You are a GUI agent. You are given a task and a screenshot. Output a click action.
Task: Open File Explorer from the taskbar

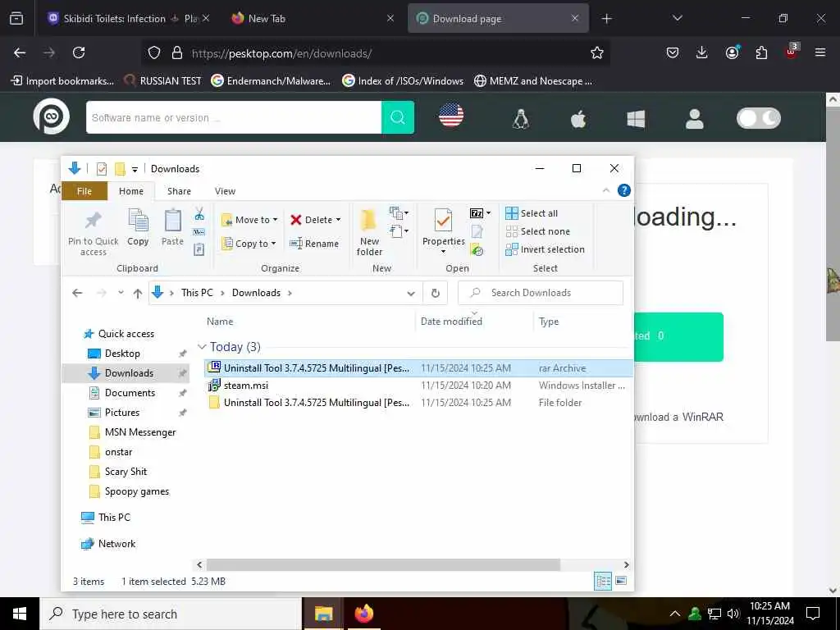click(323, 614)
